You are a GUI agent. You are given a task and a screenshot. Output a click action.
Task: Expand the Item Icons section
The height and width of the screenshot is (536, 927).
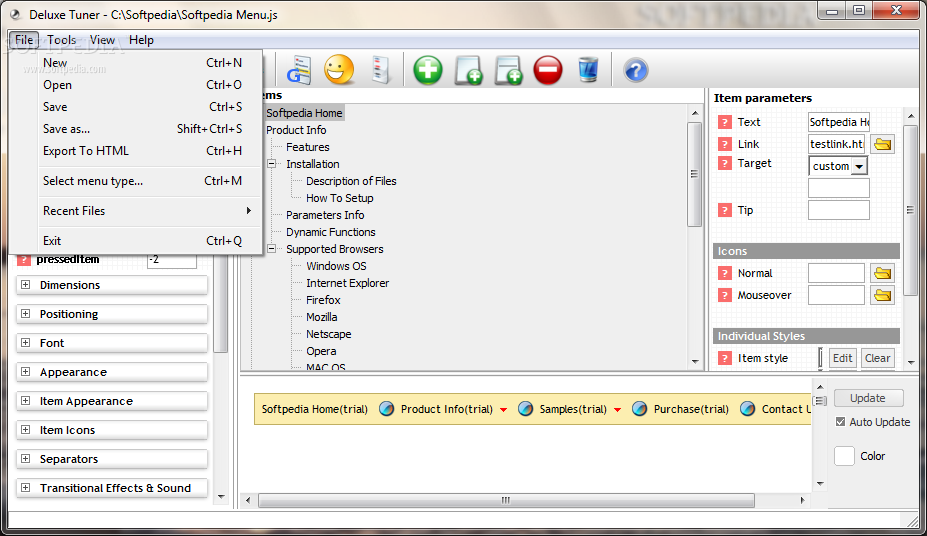[x=25, y=430]
